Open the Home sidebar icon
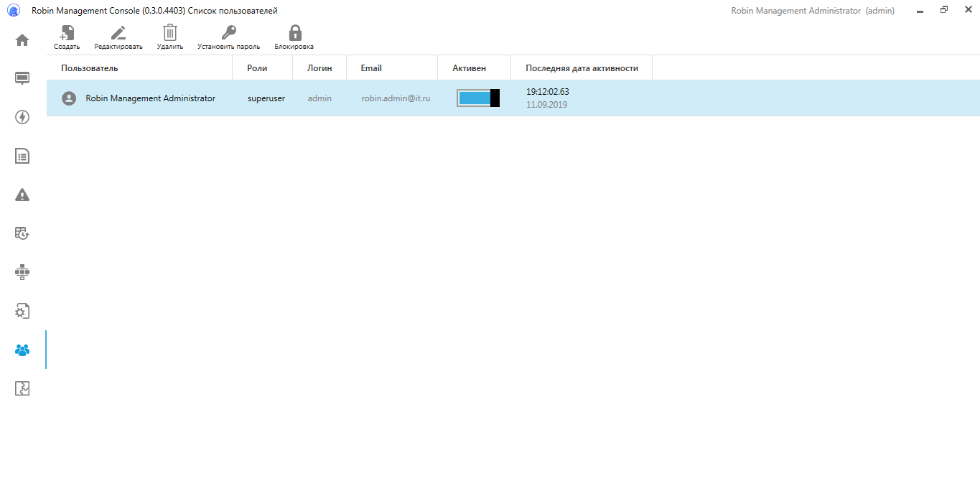The image size is (980, 481). pos(22,40)
